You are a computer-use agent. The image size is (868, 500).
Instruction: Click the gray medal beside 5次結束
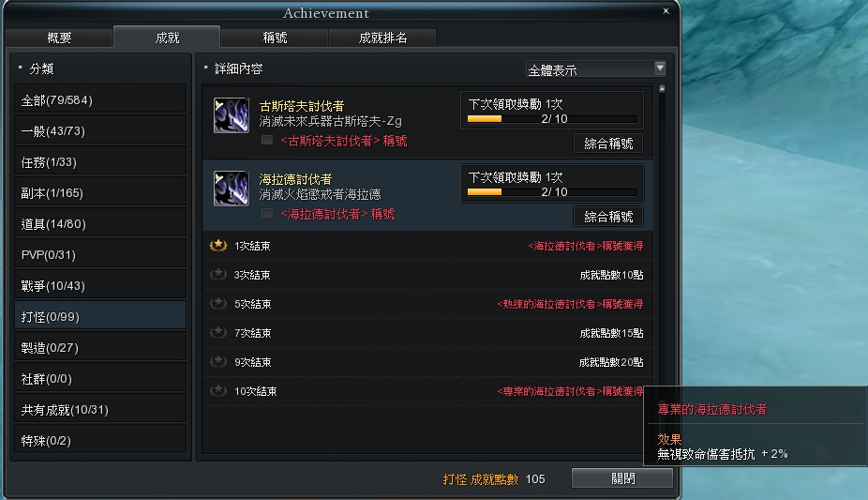(218, 303)
